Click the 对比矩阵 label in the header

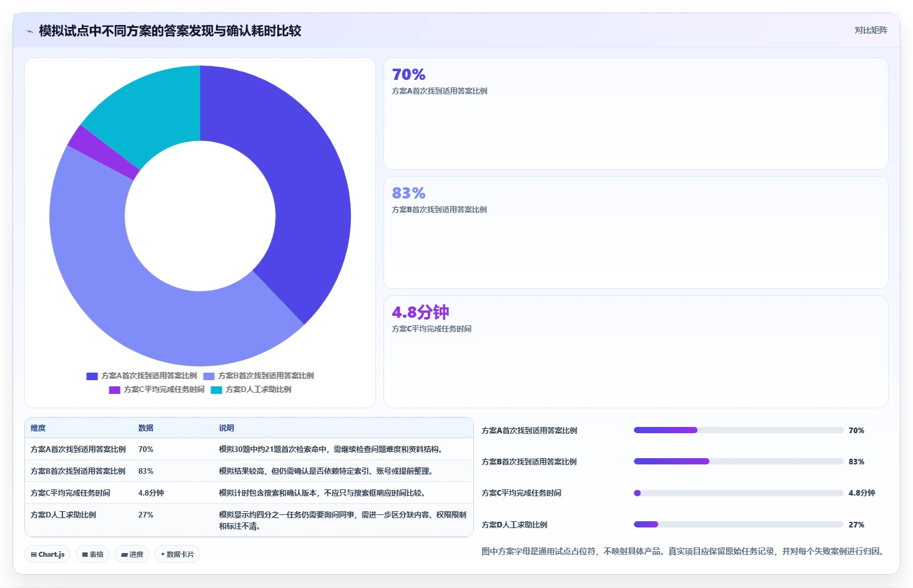(871, 30)
